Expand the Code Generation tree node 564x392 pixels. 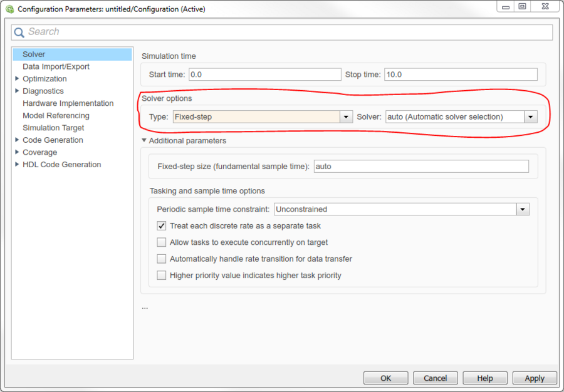[17, 140]
